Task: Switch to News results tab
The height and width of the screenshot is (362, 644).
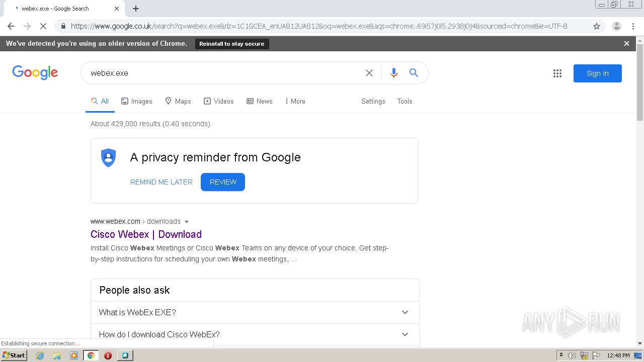Action: coord(260,101)
